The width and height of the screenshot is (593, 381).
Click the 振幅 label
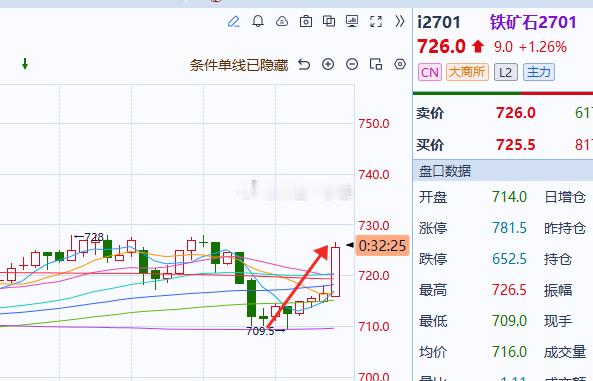558,290
